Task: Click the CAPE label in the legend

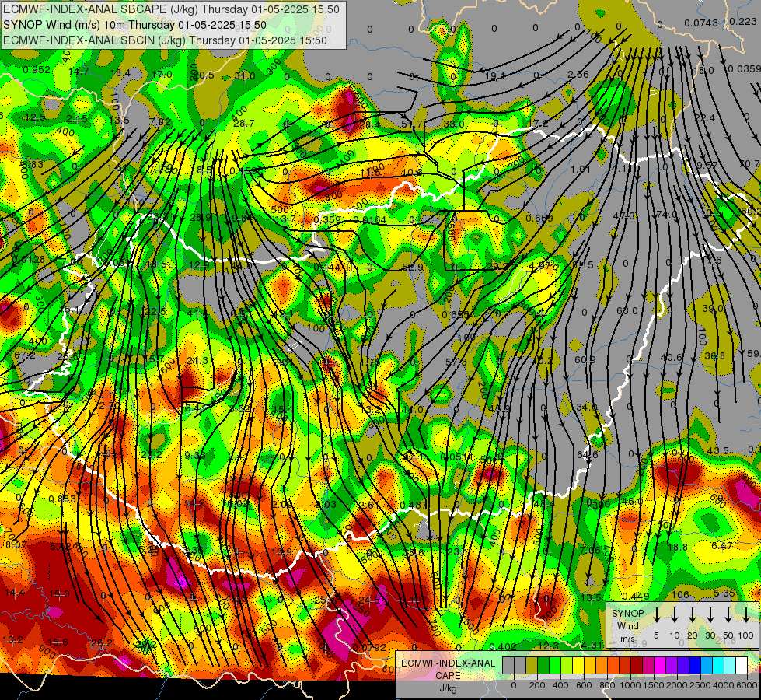Action: coord(448,676)
